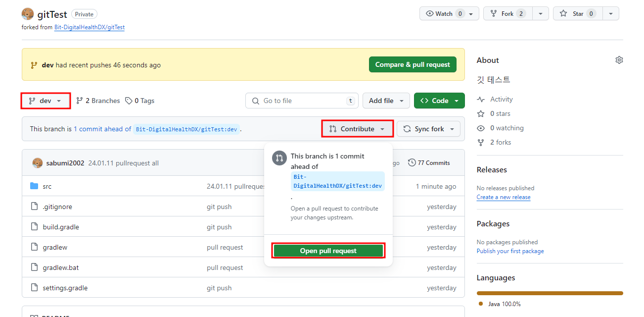
Task: Open the 0 Tags link
Action: point(140,101)
